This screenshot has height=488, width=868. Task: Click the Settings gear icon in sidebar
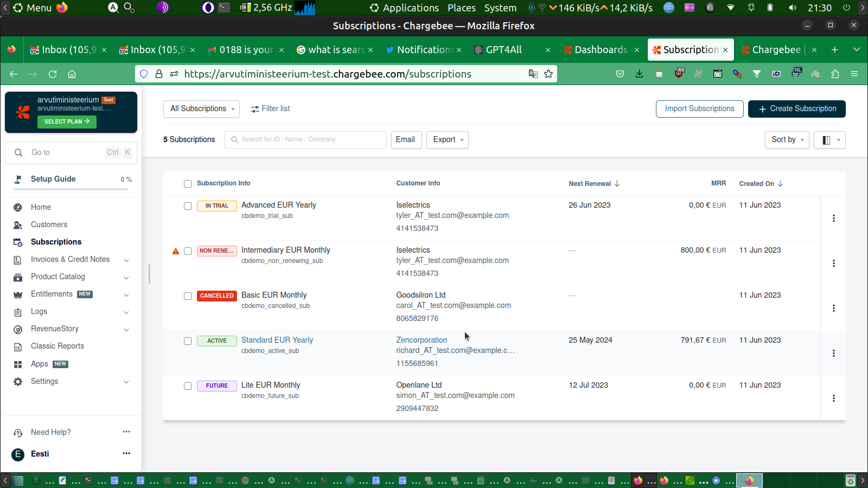pyautogui.click(x=18, y=382)
